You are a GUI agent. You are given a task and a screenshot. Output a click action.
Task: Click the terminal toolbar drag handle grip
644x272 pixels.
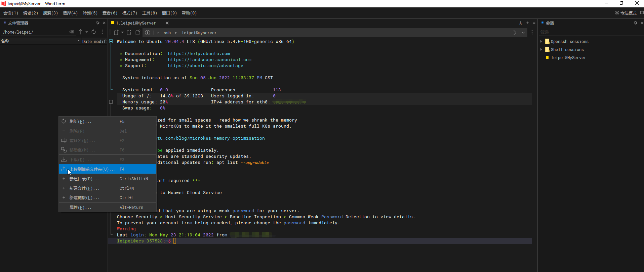[110, 33]
